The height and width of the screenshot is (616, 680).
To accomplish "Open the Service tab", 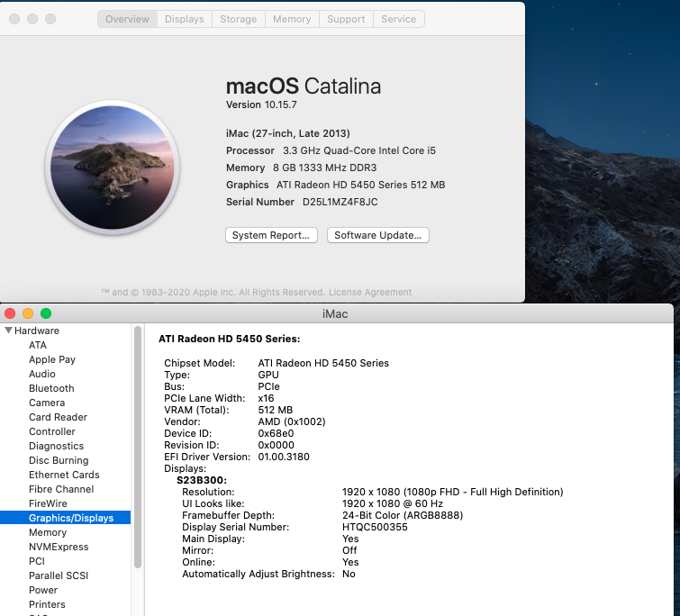I will click(x=399, y=19).
